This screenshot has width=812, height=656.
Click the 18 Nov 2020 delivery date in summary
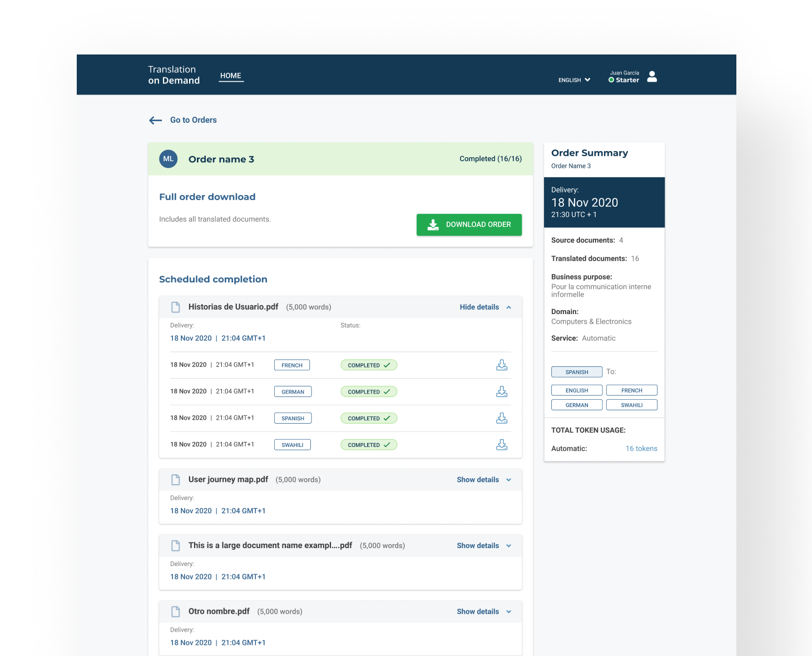tap(585, 203)
